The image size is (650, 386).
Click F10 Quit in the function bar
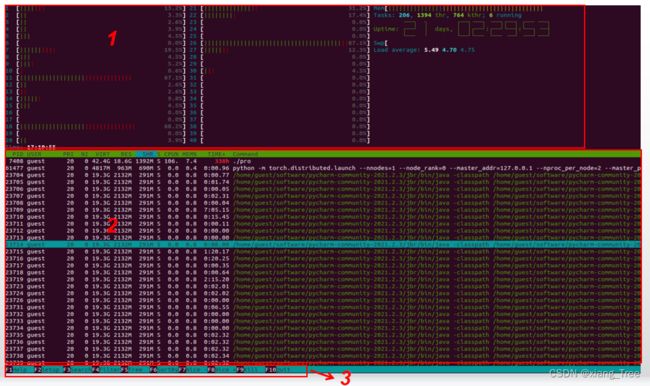[x=279, y=369]
